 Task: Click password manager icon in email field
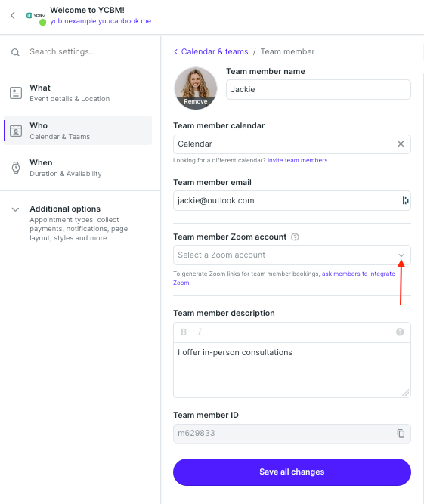tap(405, 200)
